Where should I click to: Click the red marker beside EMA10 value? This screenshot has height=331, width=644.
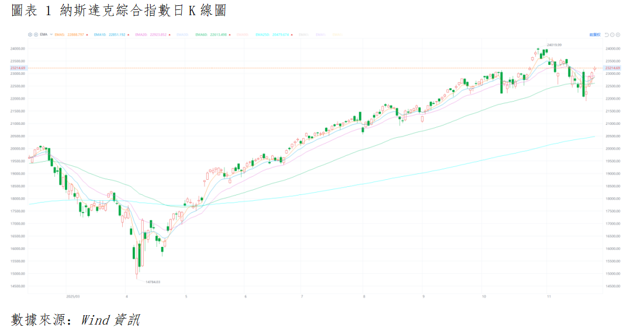click(x=128, y=35)
